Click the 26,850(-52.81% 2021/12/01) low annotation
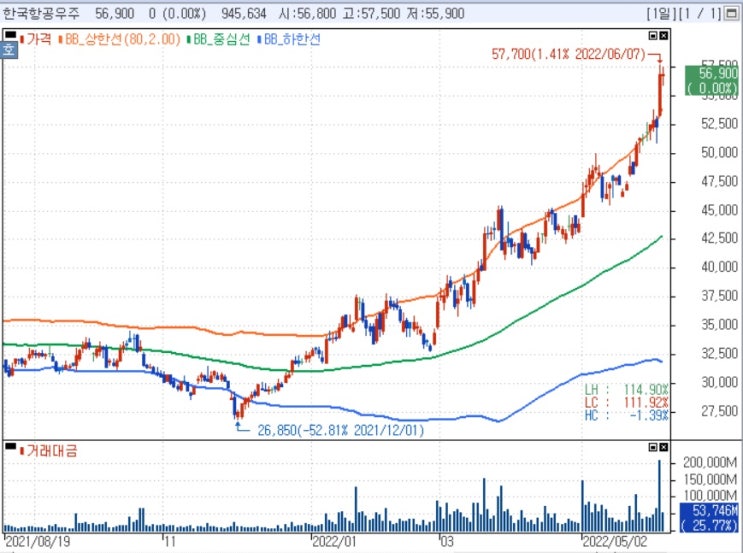 pyautogui.click(x=341, y=430)
